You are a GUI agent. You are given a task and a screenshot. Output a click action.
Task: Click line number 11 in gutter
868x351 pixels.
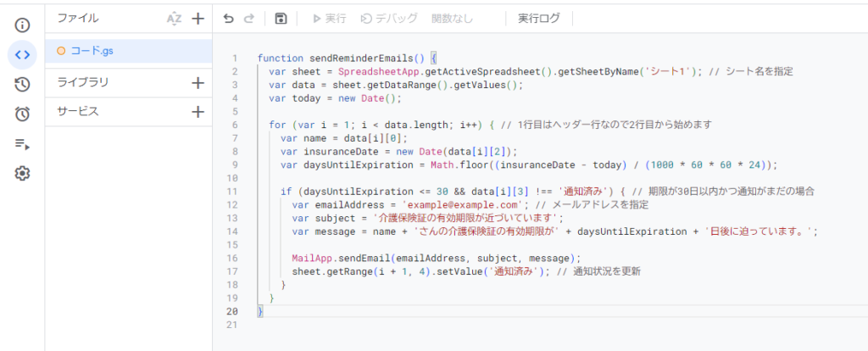click(232, 192)
